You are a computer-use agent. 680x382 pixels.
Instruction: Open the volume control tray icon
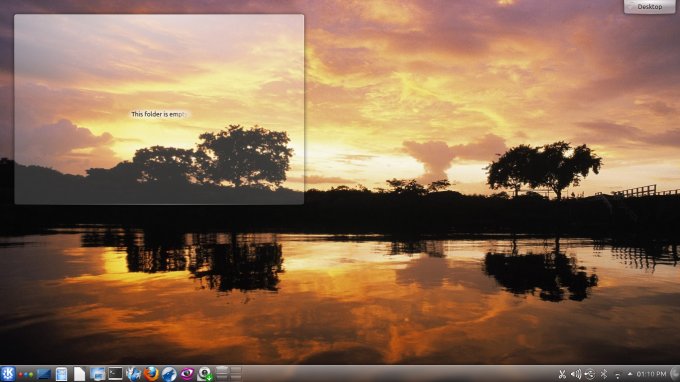[576, 374]
